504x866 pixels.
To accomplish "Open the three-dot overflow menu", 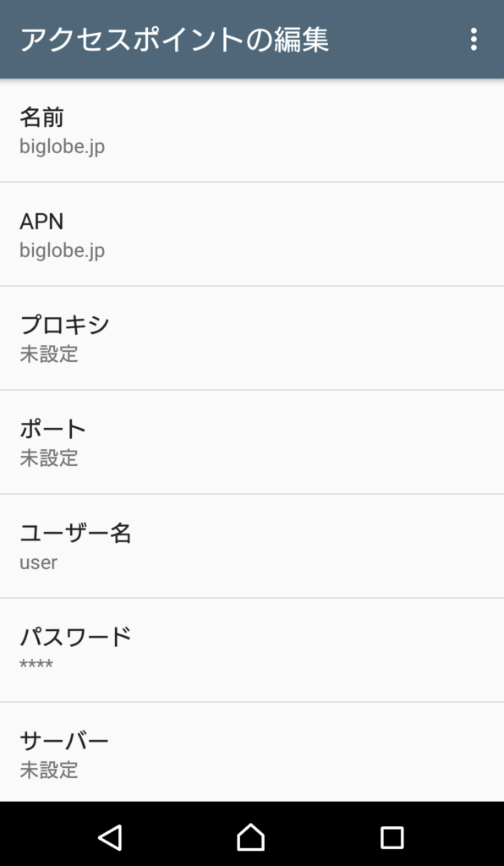I will click(473, 40).
